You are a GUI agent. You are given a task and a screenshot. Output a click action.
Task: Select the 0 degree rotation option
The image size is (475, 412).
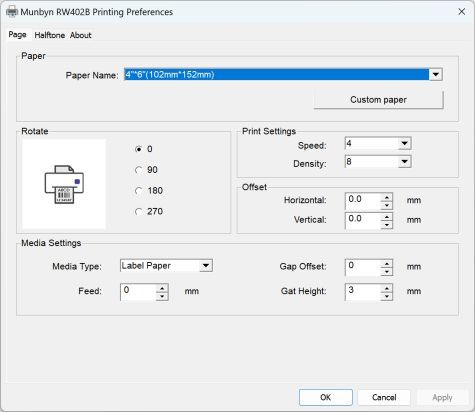(143, 149)
